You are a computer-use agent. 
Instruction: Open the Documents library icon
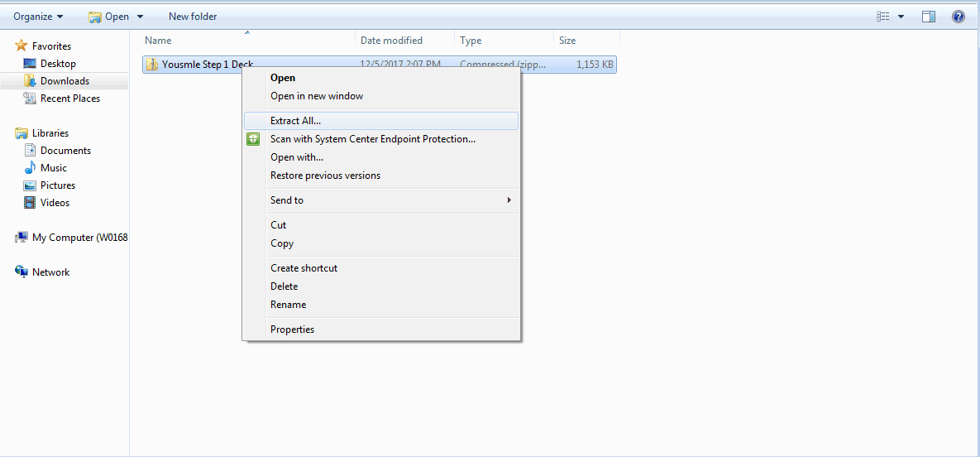[x=30, y=150]
